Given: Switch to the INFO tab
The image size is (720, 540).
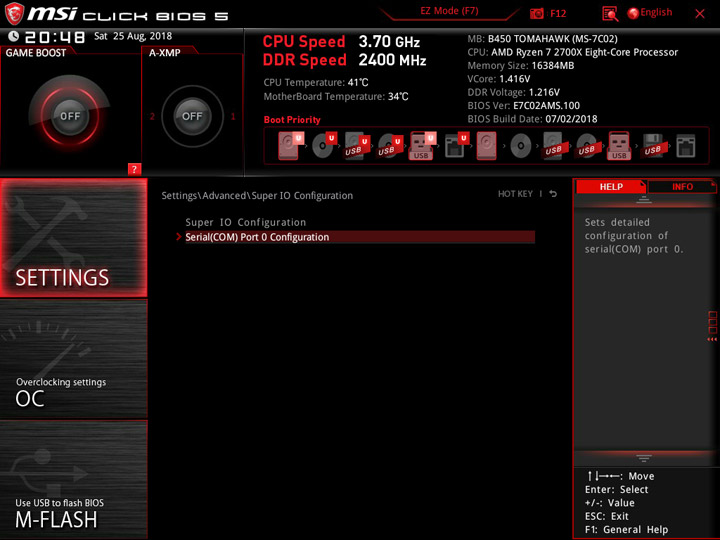Looking at the screenshot, I should point(682,186).
